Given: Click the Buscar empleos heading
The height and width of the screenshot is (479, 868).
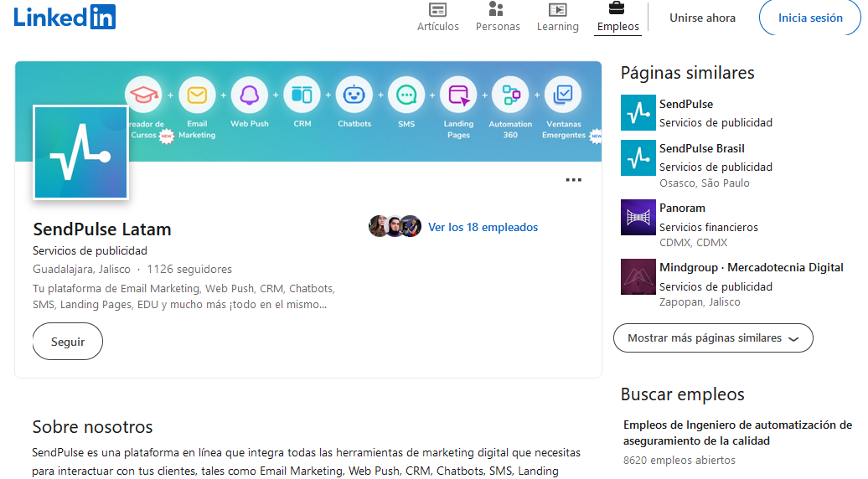Looking at the screenshot, I should click(683, 394).
